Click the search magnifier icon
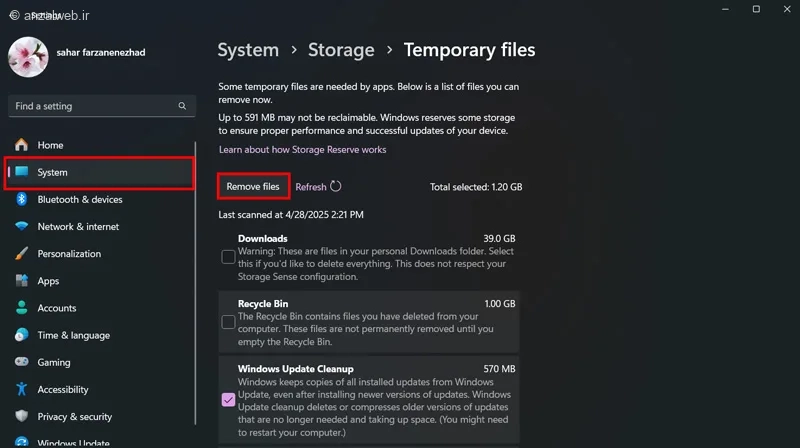Screen dimensions: 800x448 point(182,106)
